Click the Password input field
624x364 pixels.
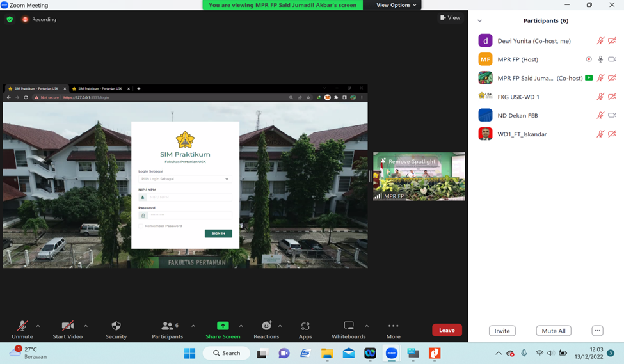coord(185,215)
